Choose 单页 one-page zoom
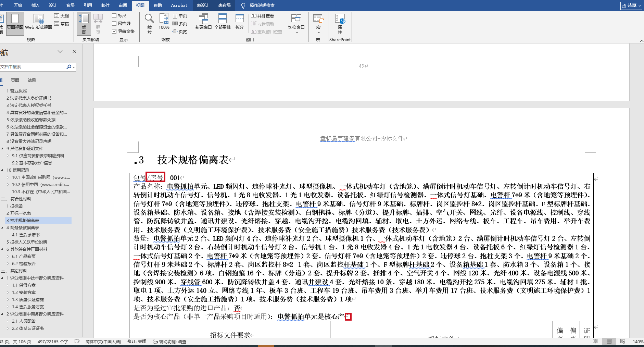The image size is (644, 347). pos(180,16)
